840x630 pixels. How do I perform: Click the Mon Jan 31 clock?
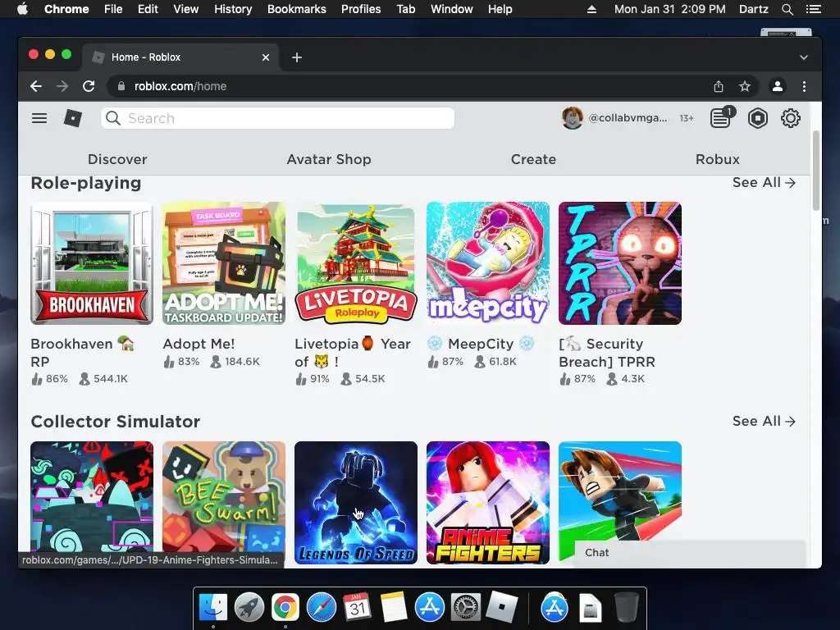[669, 9]
